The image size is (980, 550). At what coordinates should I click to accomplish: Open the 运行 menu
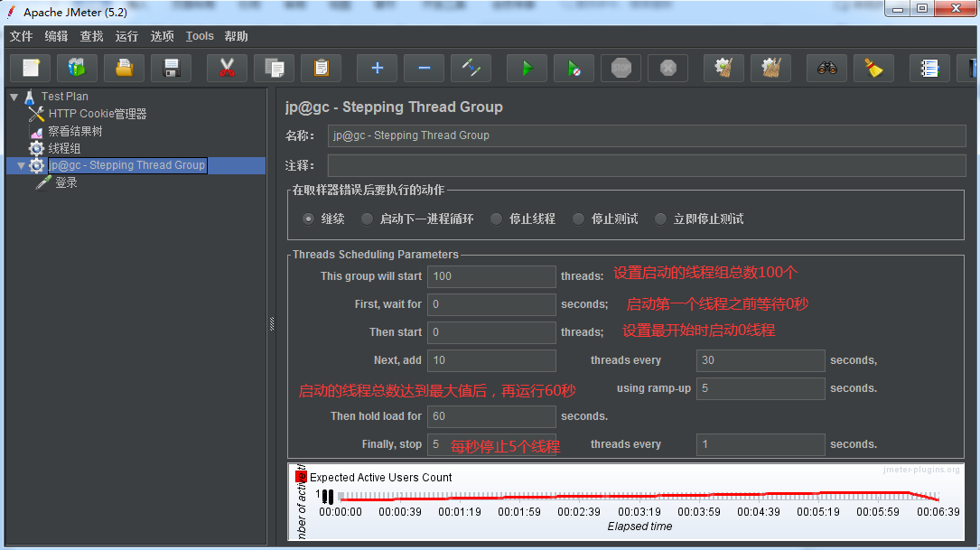[x=126, y=36]
